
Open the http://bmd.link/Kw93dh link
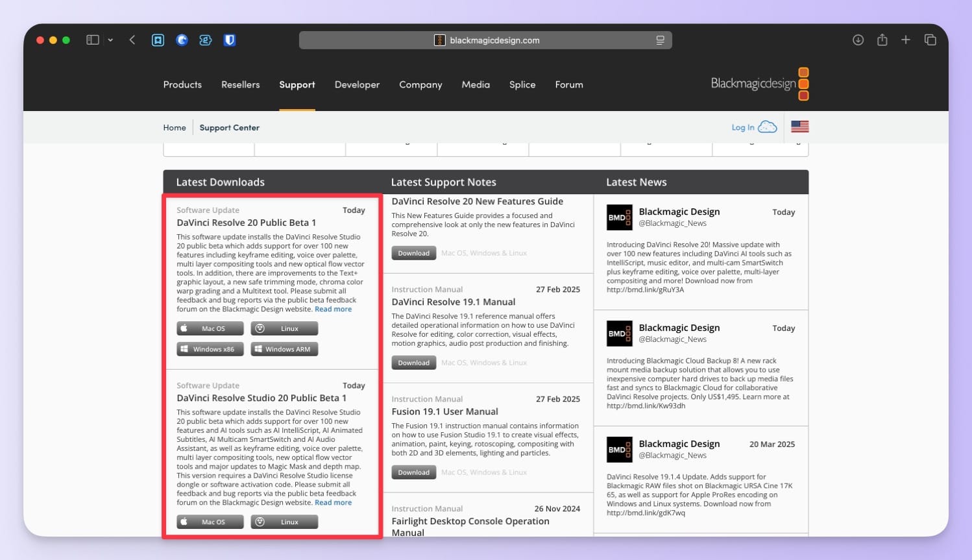pyautogui.click(x=646, y=406)
